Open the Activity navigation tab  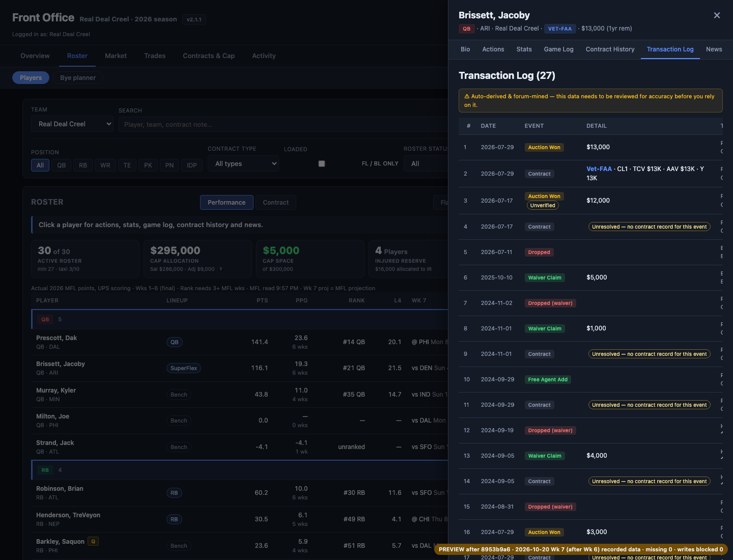tap(264, 56)
